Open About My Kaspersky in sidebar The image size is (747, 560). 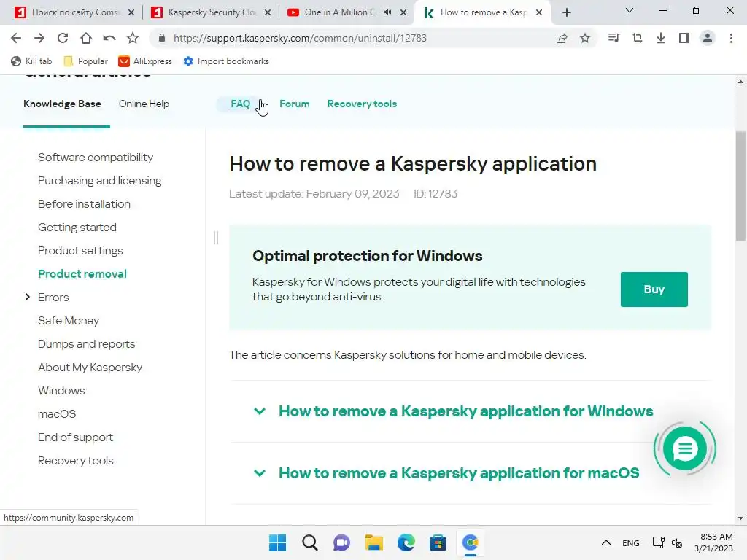coord(90,367)
